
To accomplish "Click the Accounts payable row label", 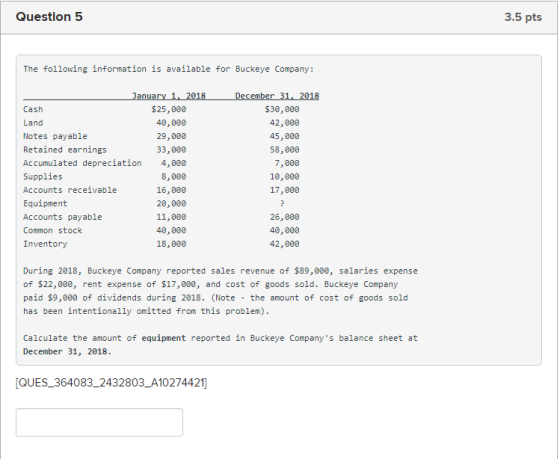I will click(62, 217).
